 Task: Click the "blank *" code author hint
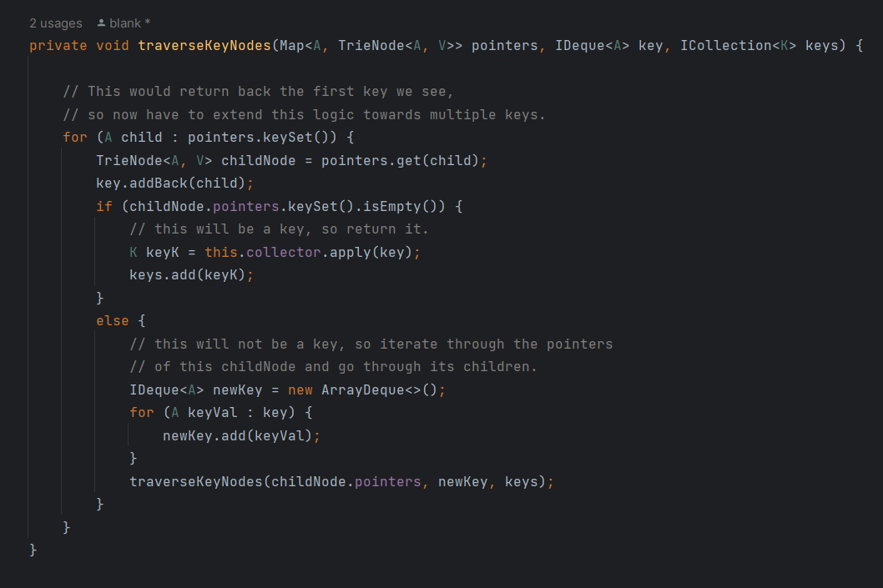point(129,23)
